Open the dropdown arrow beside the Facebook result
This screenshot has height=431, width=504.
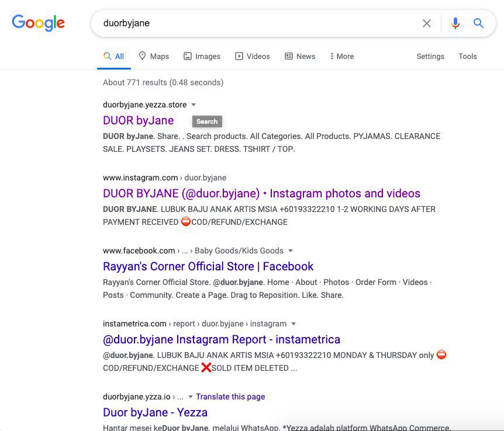tap(291, 251)
